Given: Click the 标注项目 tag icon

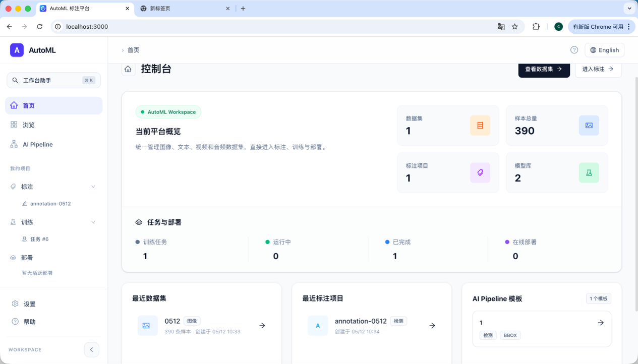Looking at the screenshot, I should 480,173.
